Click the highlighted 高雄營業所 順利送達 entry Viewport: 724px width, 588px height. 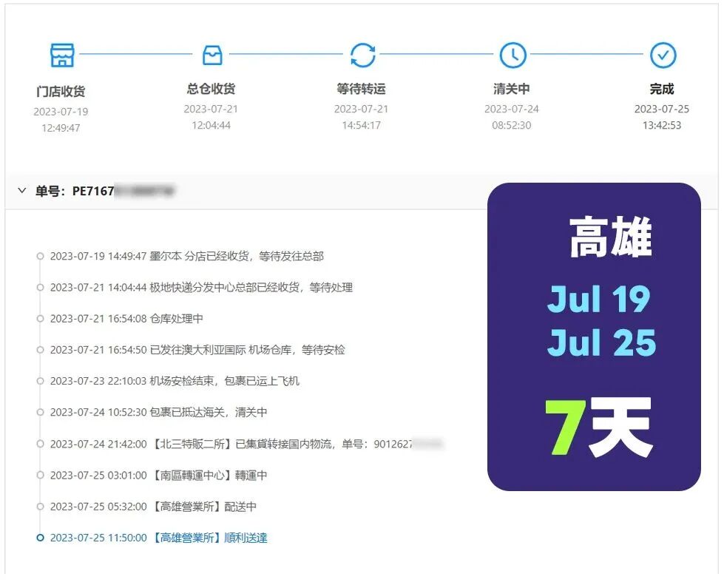click(158, 538)
